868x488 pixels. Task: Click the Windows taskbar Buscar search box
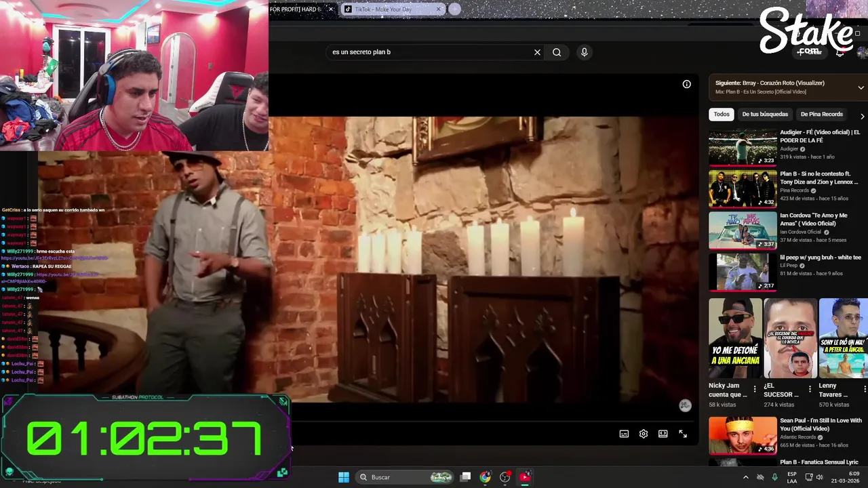pyautogui.click(x=405, y=477)
